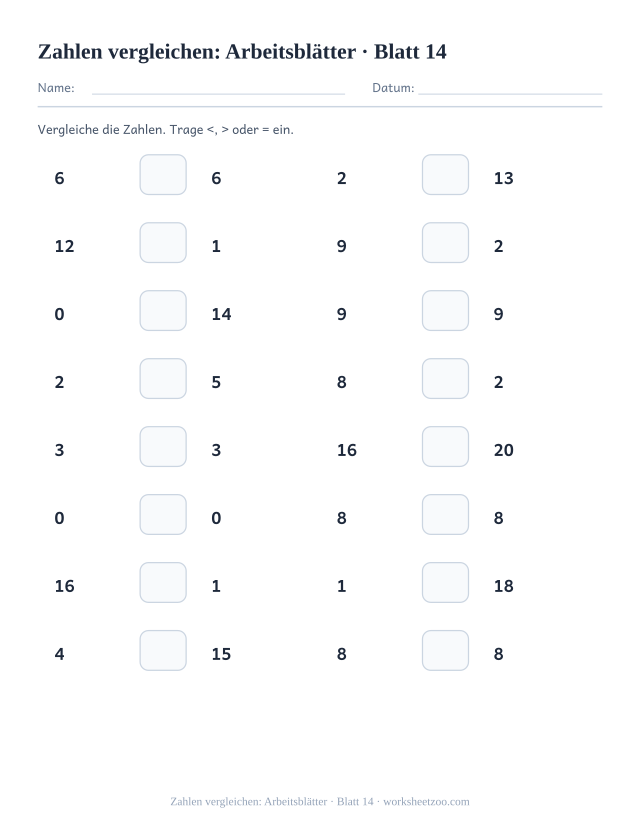Click answer box between 9 and 2

(x=445, y=243)
